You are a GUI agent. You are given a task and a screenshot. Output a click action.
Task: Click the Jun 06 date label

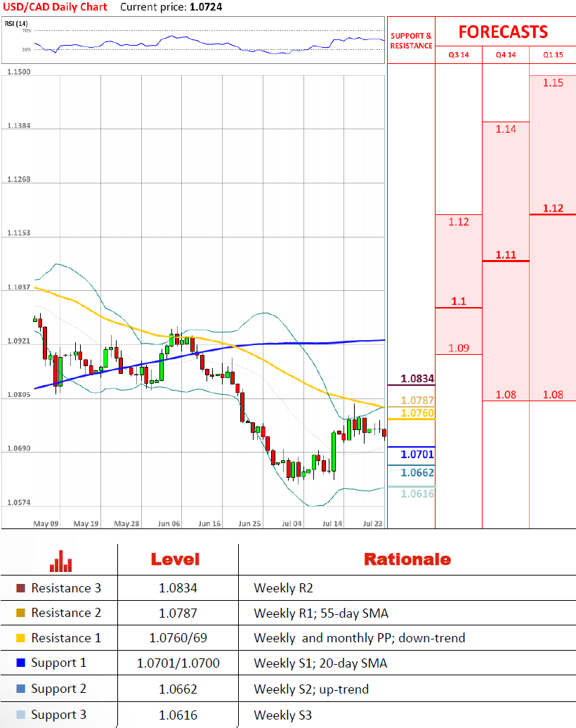point(169,524)
